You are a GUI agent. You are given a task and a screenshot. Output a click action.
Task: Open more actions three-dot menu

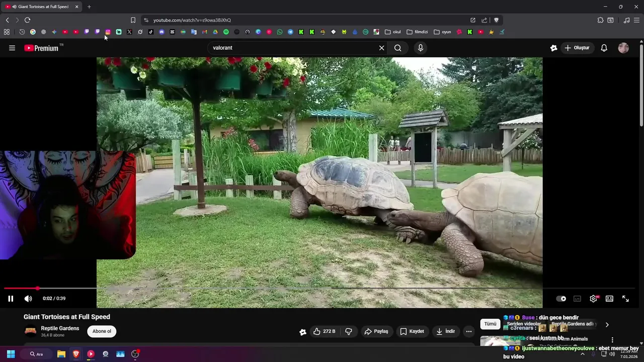coord(469,331)
